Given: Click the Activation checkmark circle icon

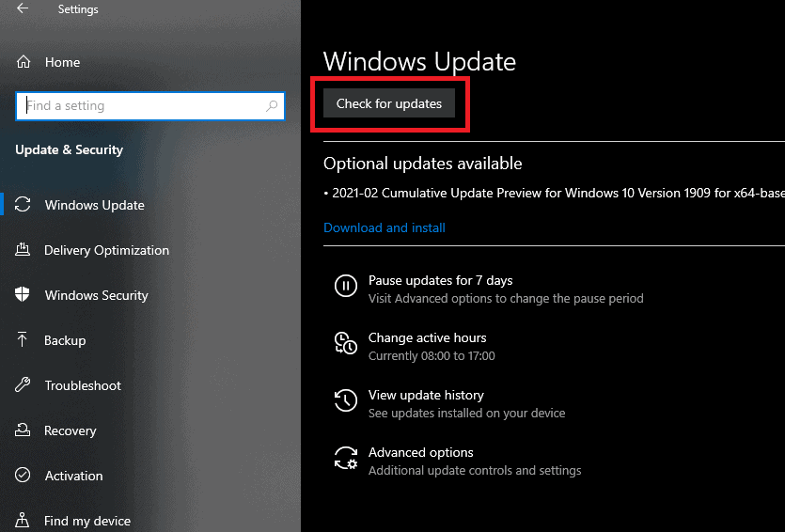Looking at the screenshot, I should pos(23,475).
